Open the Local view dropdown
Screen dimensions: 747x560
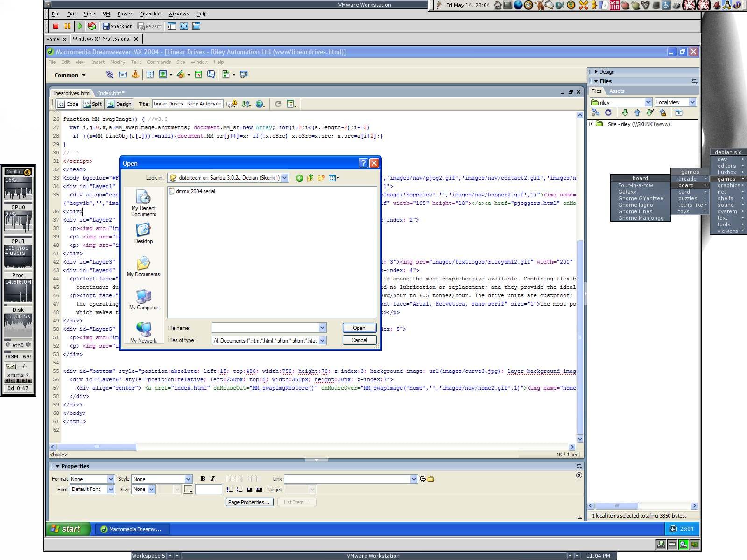[692, 102]
